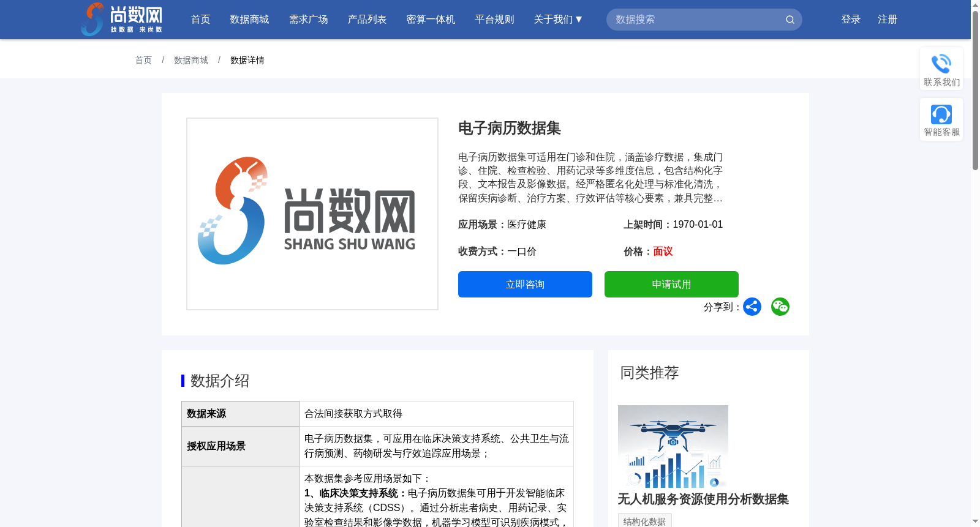Click the 登录 link

point(851,20)
